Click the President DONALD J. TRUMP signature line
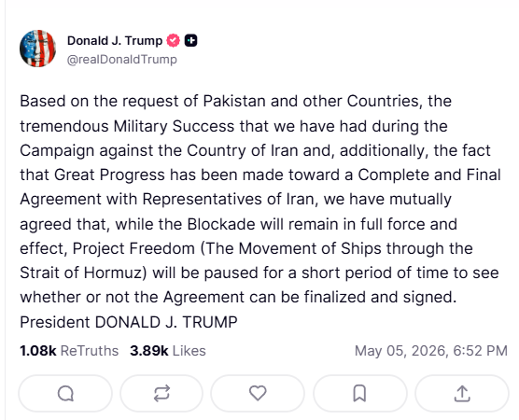Image resolution: width=519 pixels, height=420 pixels. point(129,322)
